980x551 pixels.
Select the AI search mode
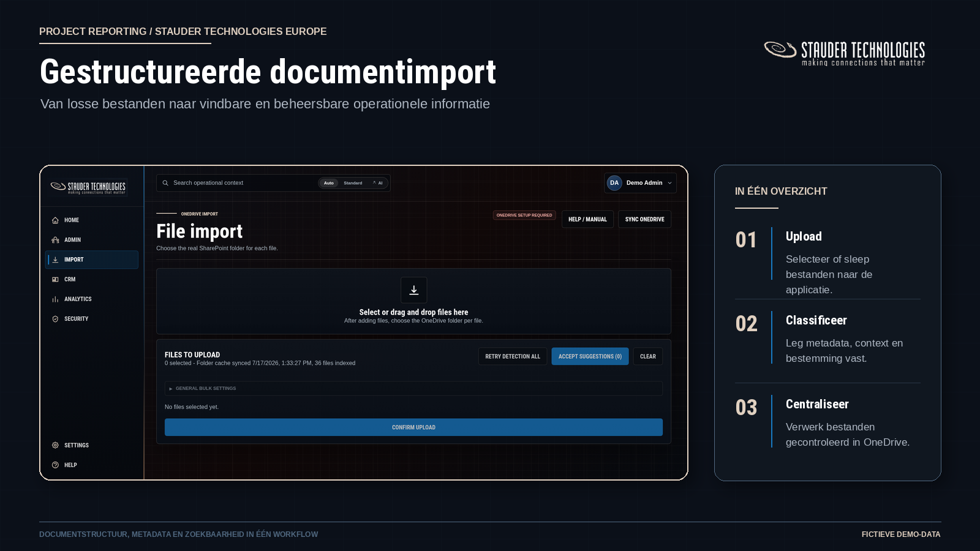tap(378, 183)
